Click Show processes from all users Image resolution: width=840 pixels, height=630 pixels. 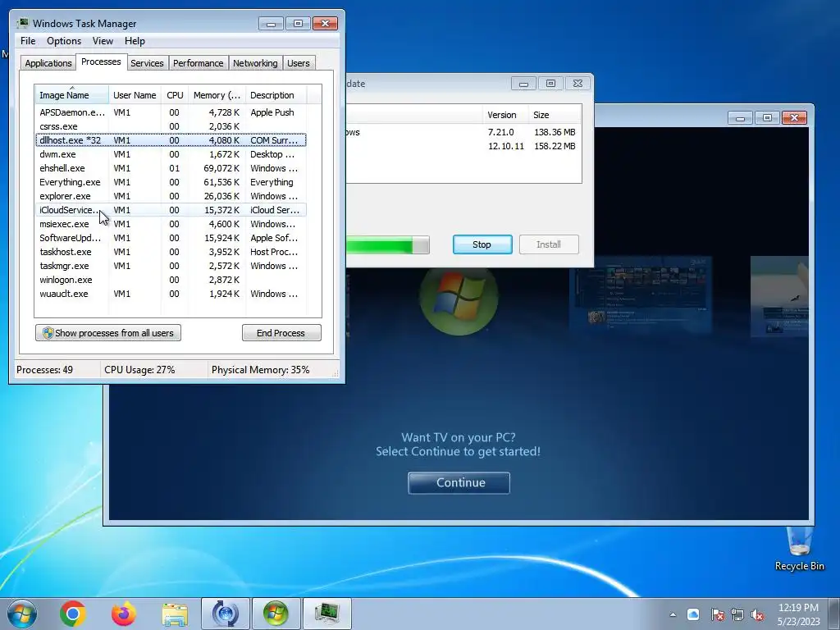108,333
